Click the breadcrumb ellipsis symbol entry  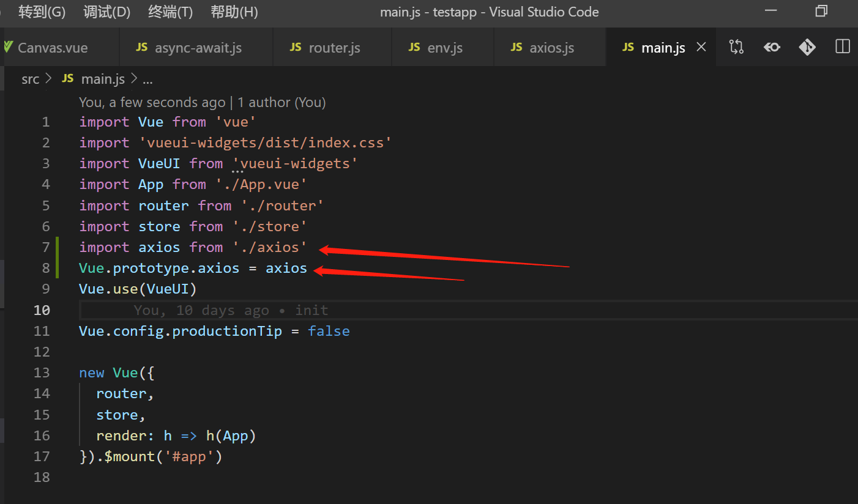pos(147,80)
